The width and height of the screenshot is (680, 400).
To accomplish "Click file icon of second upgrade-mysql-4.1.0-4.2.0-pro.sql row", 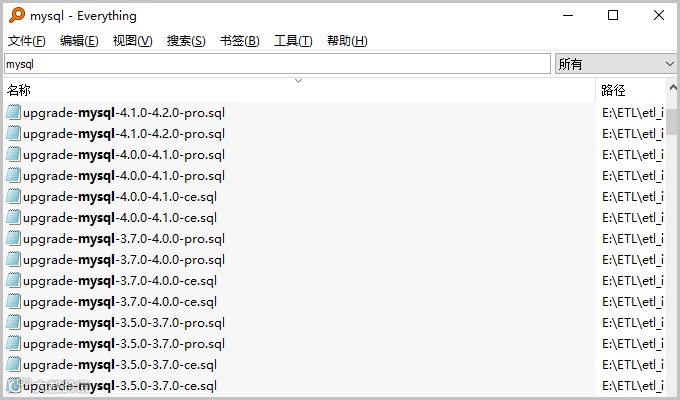I will 13,133.
